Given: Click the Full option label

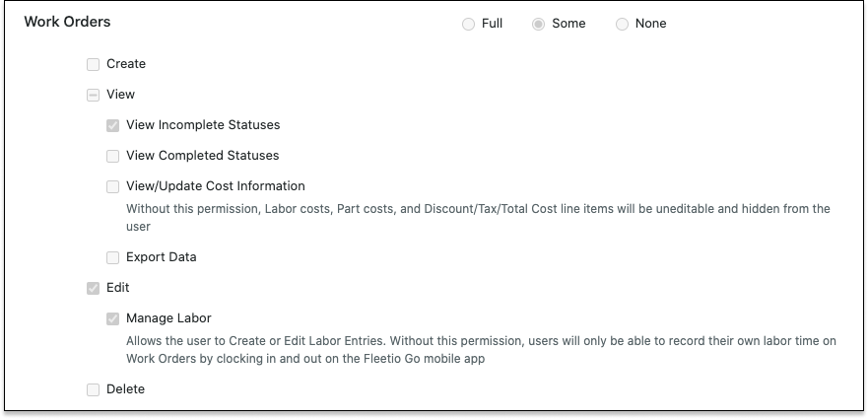Looking at the screenshot, I should click(492, 24).
